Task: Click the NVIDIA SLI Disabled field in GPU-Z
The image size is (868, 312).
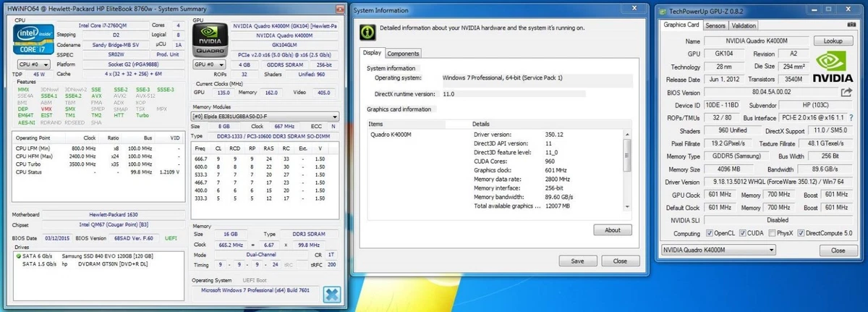Action: pos(778,220)
